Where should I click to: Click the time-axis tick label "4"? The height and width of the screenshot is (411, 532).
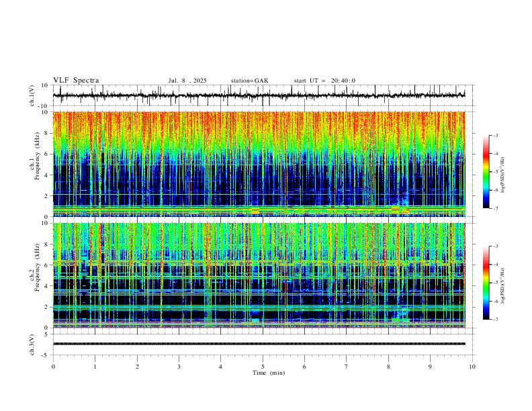coord(220,367)
